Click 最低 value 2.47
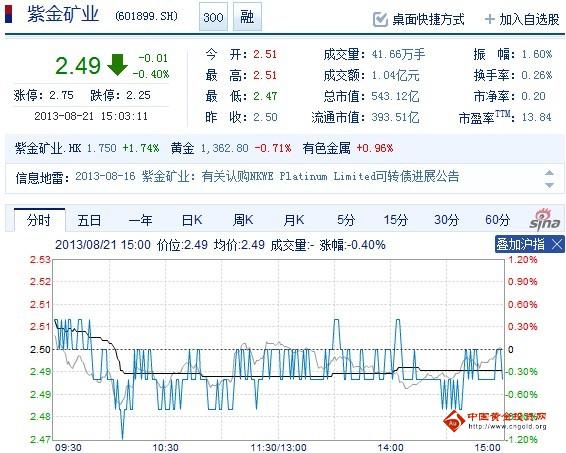The width and height of the screenshot is (566, 453). [265, 96]
